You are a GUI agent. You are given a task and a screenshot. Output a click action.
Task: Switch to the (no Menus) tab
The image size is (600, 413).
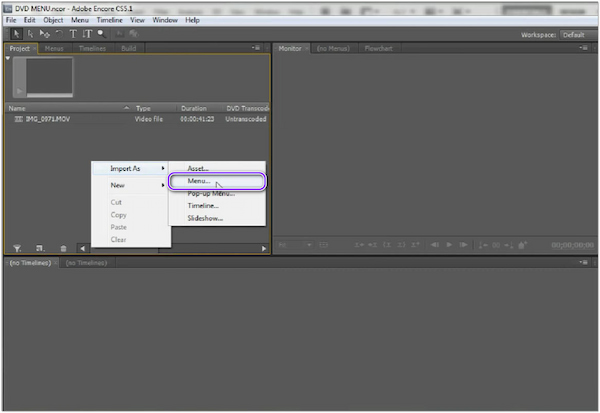point(333,49)
